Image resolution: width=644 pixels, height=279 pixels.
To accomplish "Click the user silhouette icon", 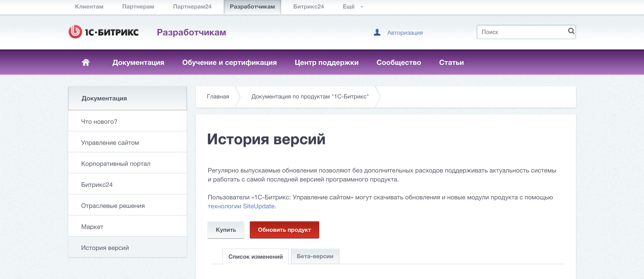I will 377,32.
